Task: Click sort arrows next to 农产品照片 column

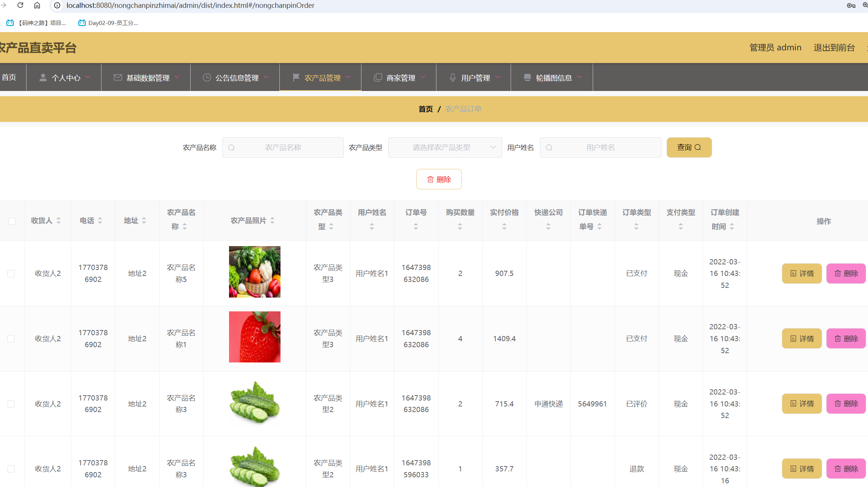Action: pos(272,221)
